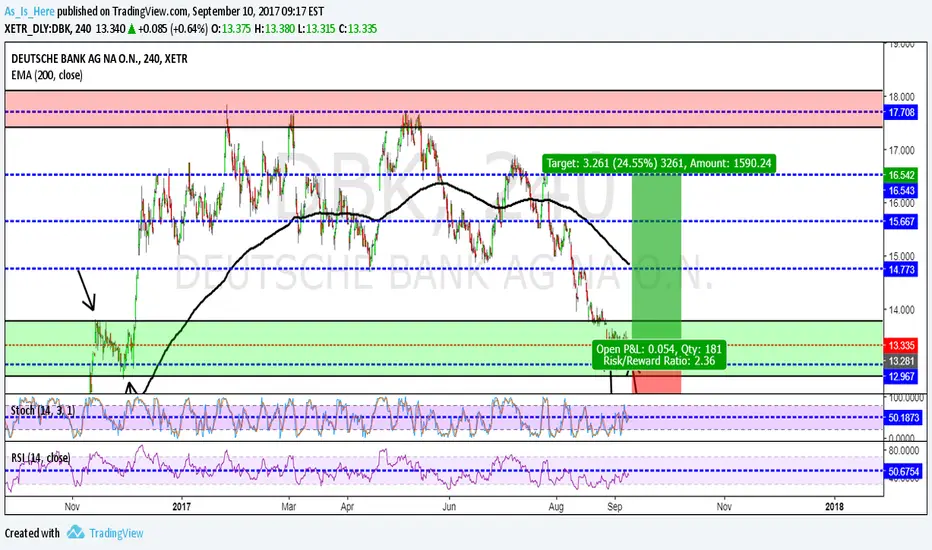Click the Aug time axis label
932x550 pixels.
coord(556,507)
